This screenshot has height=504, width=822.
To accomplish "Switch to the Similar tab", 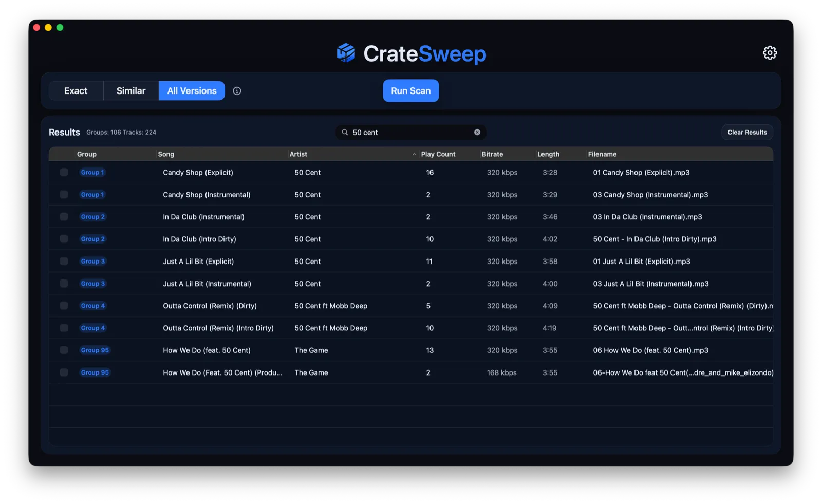I will pos(131,91).
